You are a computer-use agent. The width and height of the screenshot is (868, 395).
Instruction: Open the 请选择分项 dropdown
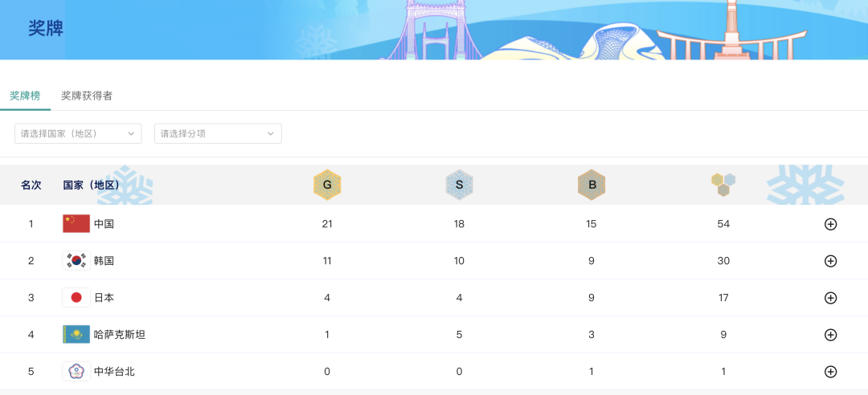[218, 133]
